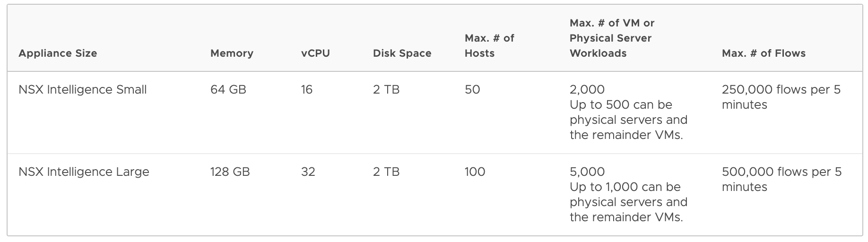Screen dimensions: 868x242
Task: Click the 32 vCPU value
Action: coord(308,172)
